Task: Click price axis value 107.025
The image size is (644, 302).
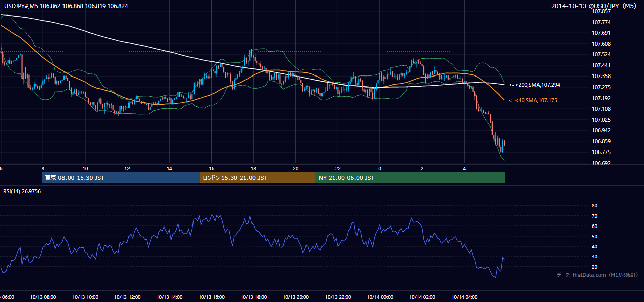Action: click(602, 120)
